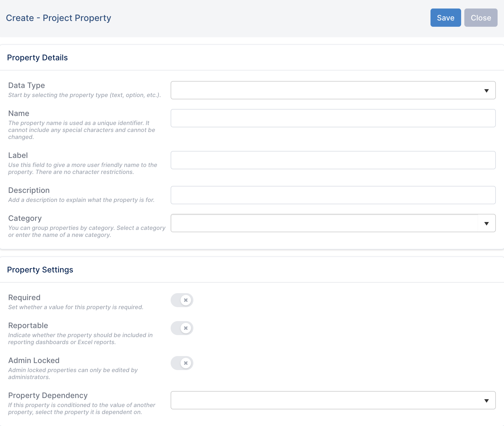Click the 'Add a description to explain' hint
The width and height of the screenshot is (504, 426).
coord(81,200)
